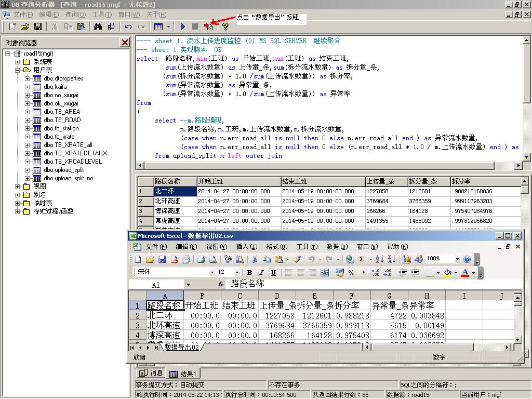Open the zoom 100% dropdown in Excel

(x=457, y=259)
